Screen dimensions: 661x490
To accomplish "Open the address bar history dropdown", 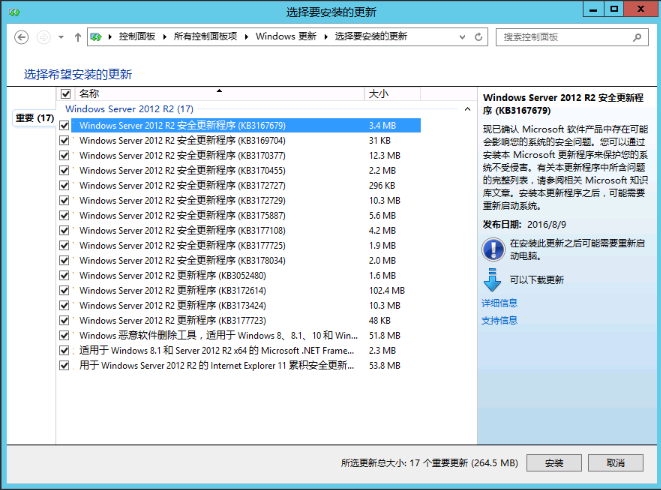I will (462, 37).
